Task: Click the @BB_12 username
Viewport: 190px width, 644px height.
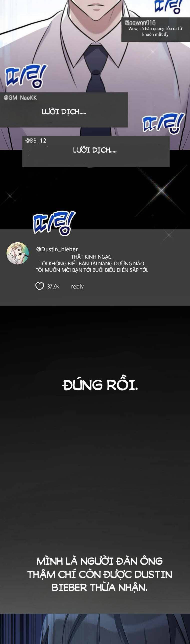Action: click(36, 141)
